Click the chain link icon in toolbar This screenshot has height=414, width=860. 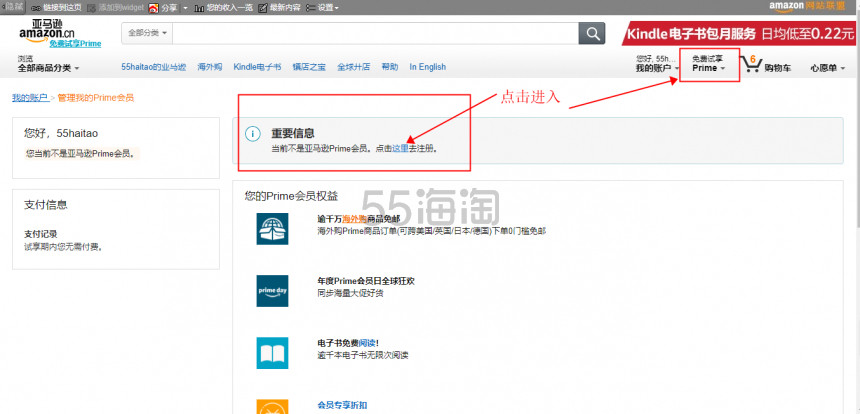[35, 8]
